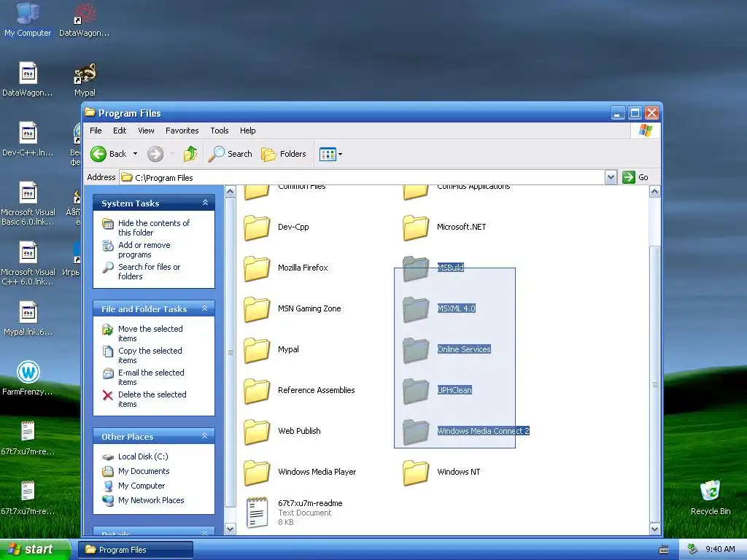Click the file list scroll up arrow
This screenshot has height=560, width=747.
[654, 192]
